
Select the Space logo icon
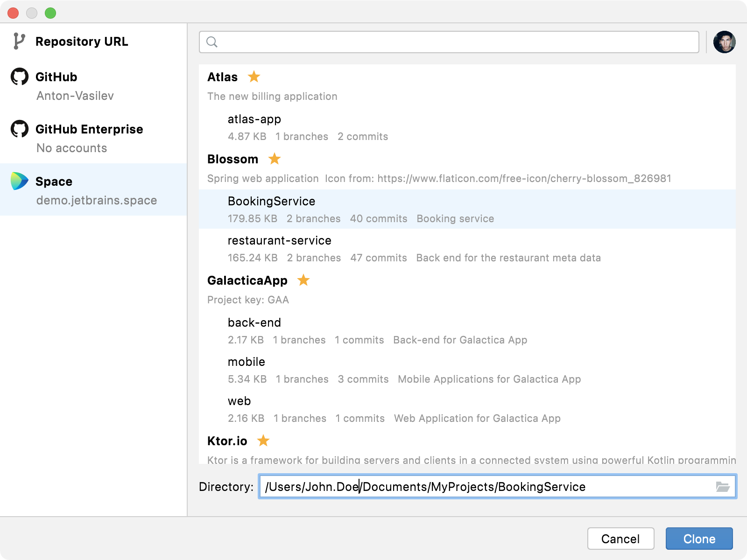pyautogui.click(x=19, y=182)
